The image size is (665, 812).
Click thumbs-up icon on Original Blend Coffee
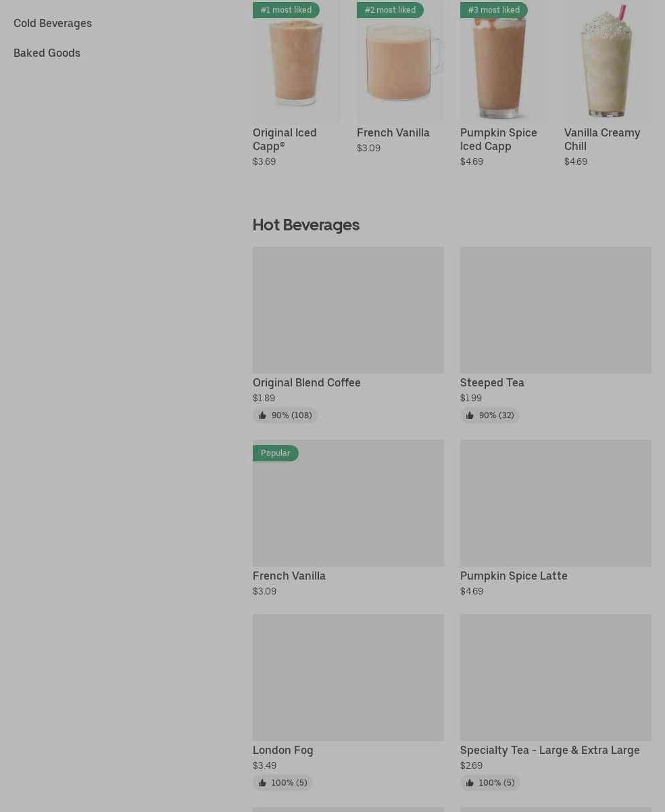tap(263, 415)
